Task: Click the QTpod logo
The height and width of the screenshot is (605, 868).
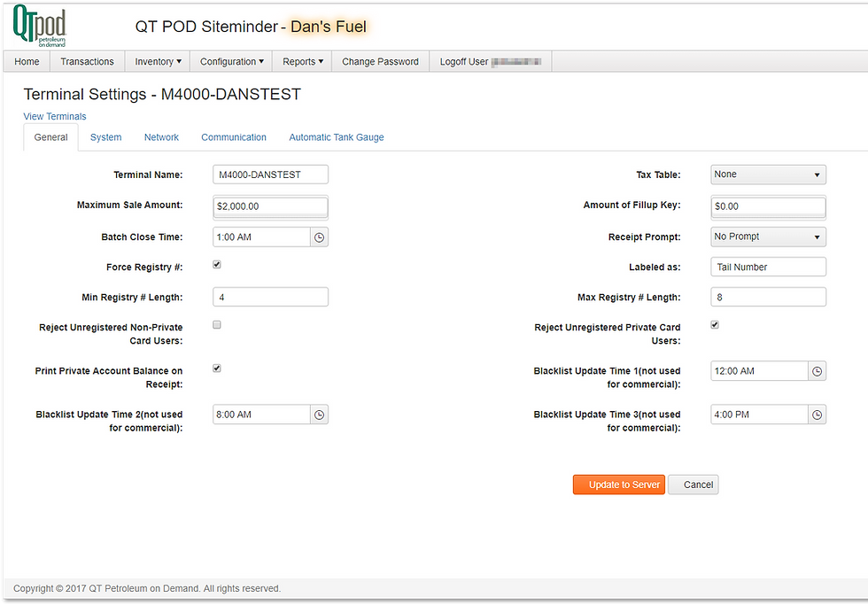Action: point(39,26)
